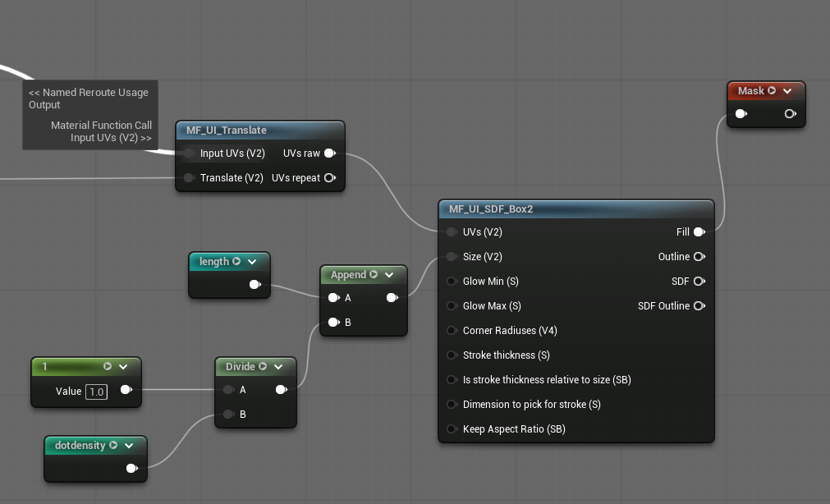Toggle preview icon on the dotdensity node
This screenshot has width=830, height=504.
113,445
